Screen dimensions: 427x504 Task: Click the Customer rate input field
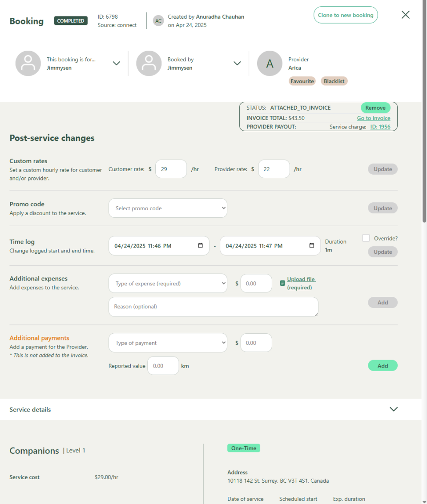tap(171, 169)
